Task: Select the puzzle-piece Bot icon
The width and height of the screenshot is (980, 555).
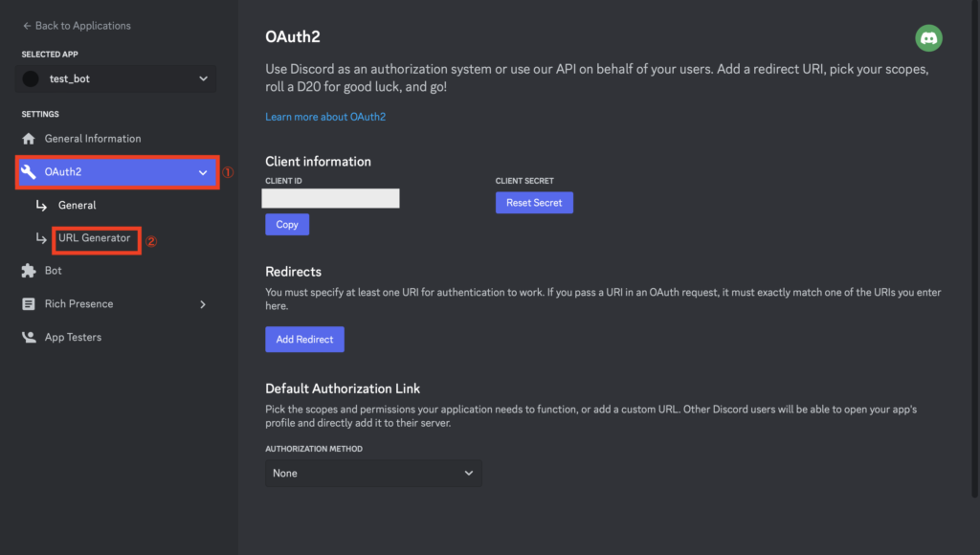Action: point(27,270)
